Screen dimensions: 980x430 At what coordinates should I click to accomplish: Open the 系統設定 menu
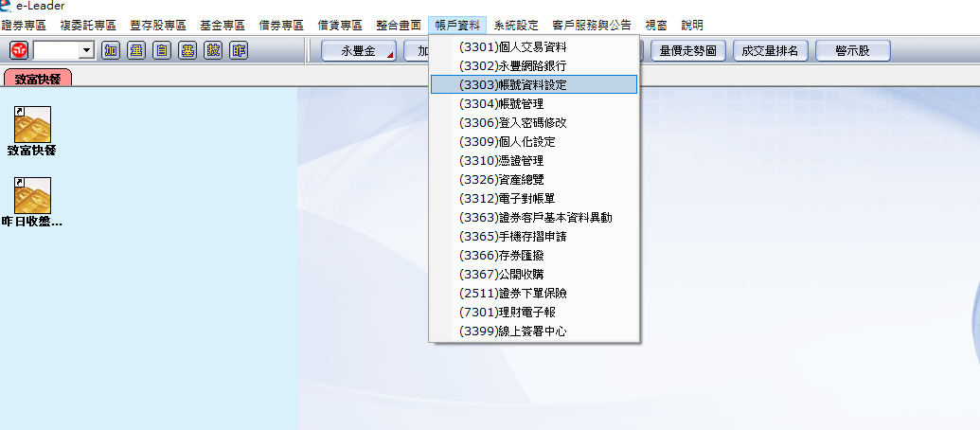(516, 26)
